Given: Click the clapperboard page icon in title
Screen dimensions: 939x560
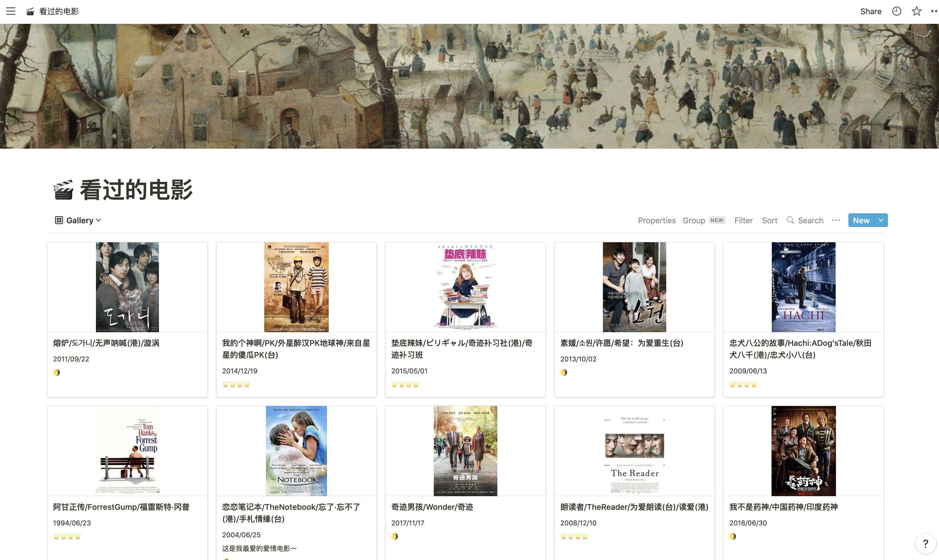Looking at the screenshot, I should point(63,190).
